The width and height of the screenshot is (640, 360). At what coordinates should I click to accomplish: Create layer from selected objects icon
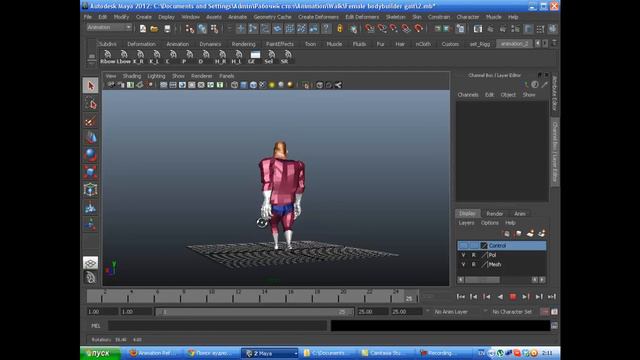[x=542, y=233]
